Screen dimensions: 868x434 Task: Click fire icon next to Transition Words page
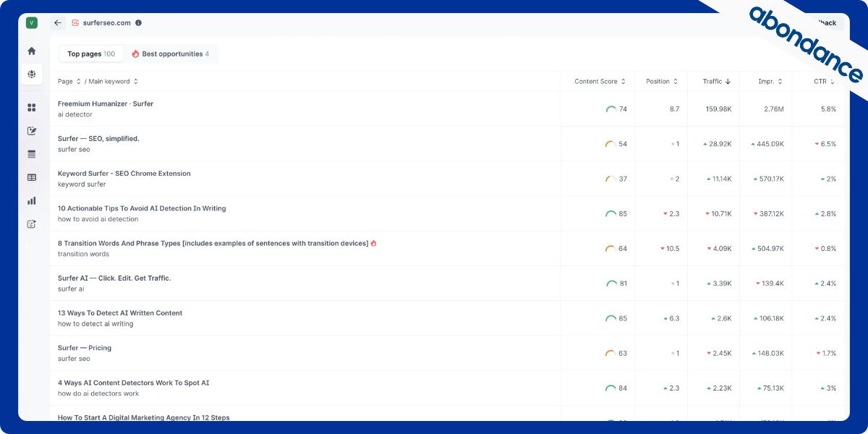pos(373,243)
